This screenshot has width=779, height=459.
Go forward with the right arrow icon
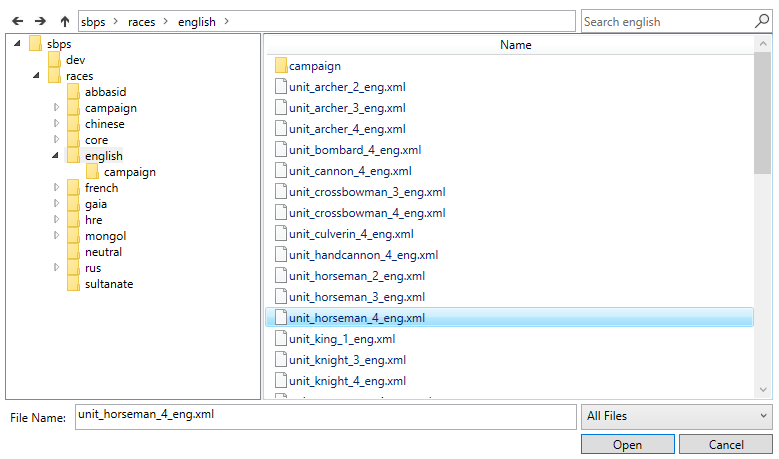click(x=40, y=21)
